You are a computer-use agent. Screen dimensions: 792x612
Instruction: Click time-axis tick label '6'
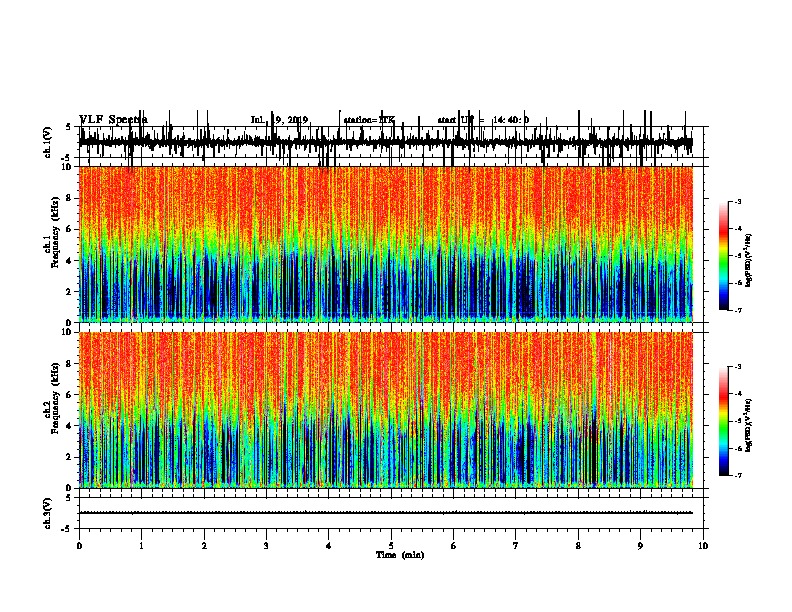(x=453, y=546)
